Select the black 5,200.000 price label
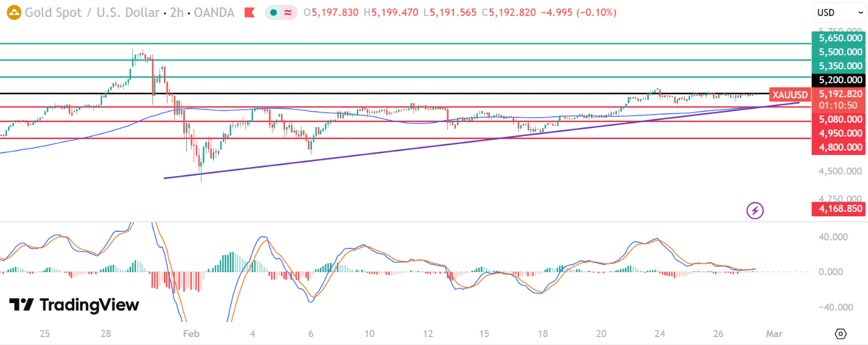This screenshot has height=345, width=868. 839,80
